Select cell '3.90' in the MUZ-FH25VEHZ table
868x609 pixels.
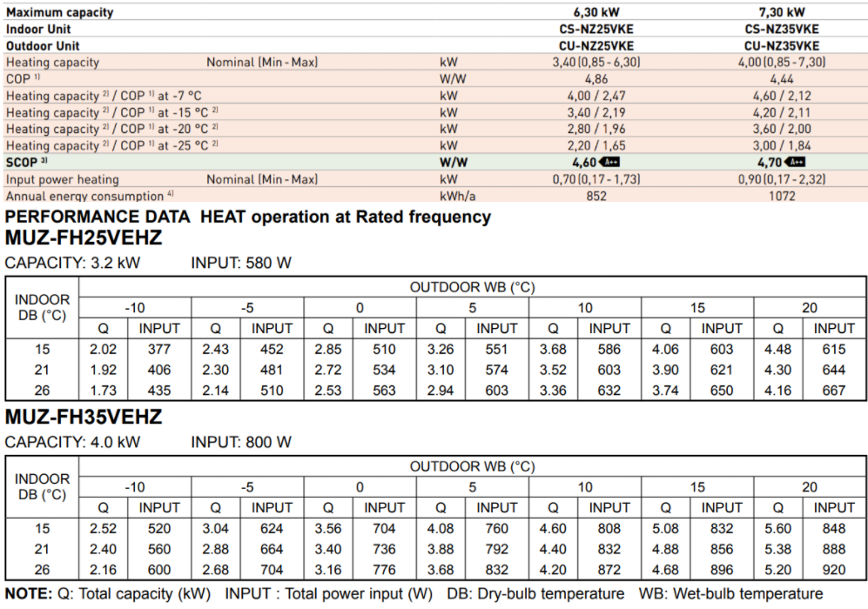[665, 370]
